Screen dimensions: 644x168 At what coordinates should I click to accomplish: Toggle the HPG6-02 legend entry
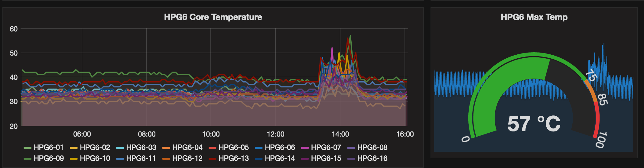click(x=90, y=147)
